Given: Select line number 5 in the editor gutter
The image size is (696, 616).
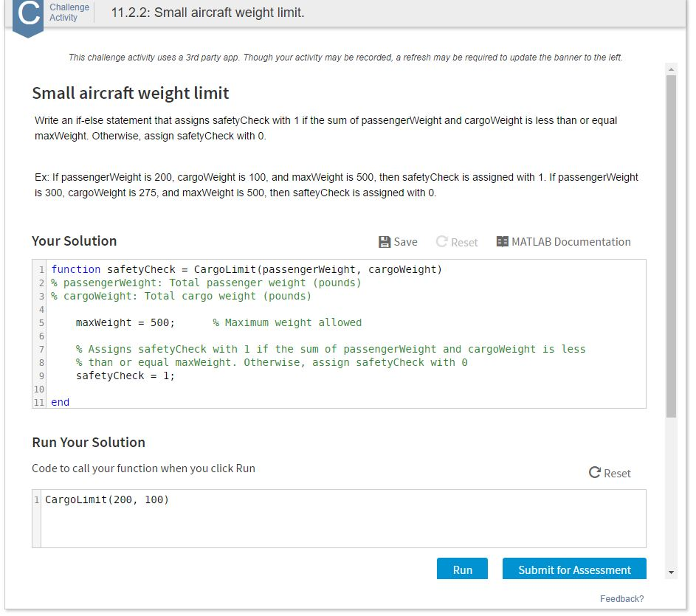Looking at the screenshot, I should [41, 322].
